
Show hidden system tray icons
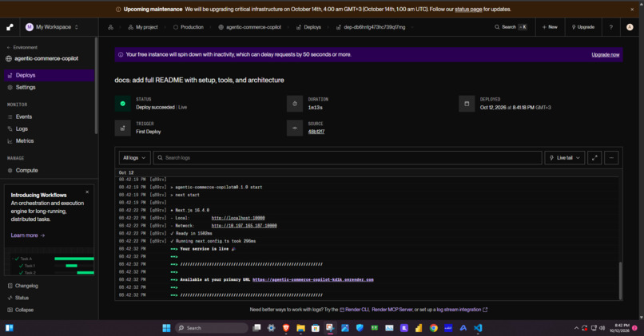click(576, 328)
